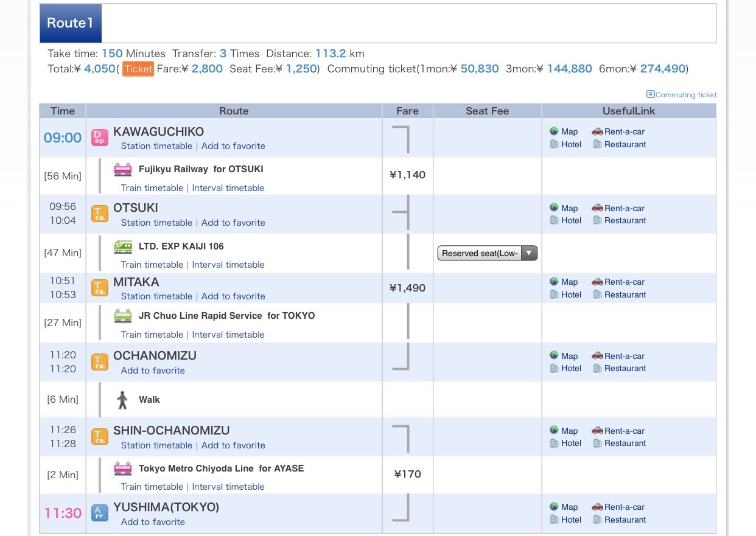
Task: Click the orange Tra. icon beside SHIN-OCHANOMIZU
Action: pyautogui.click(x=100, y=437)
